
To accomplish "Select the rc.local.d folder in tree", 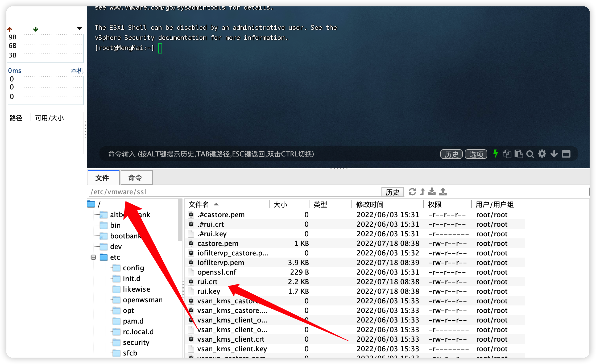I will [x=133, y=332].
